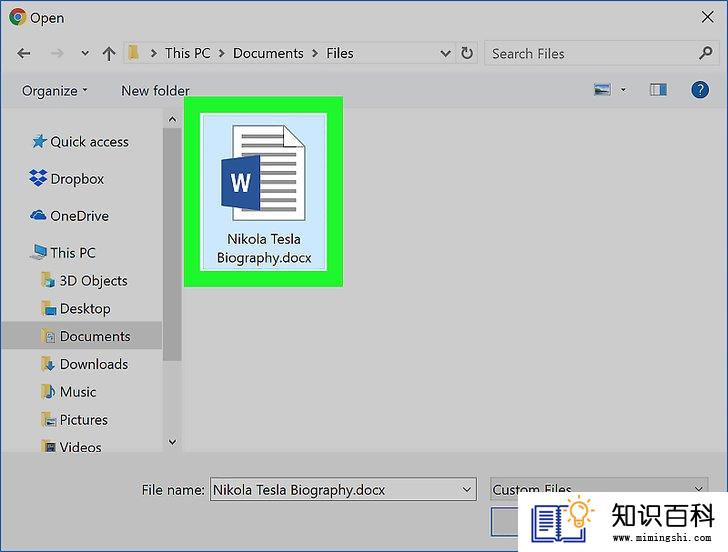
Task: Open the Pictures folder in sidebar
Action: tap(84, 420)
